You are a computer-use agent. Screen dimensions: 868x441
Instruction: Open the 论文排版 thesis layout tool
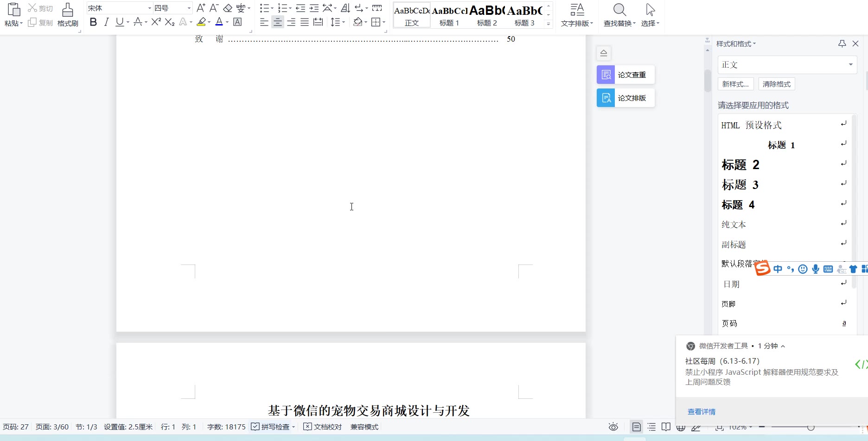625,98
